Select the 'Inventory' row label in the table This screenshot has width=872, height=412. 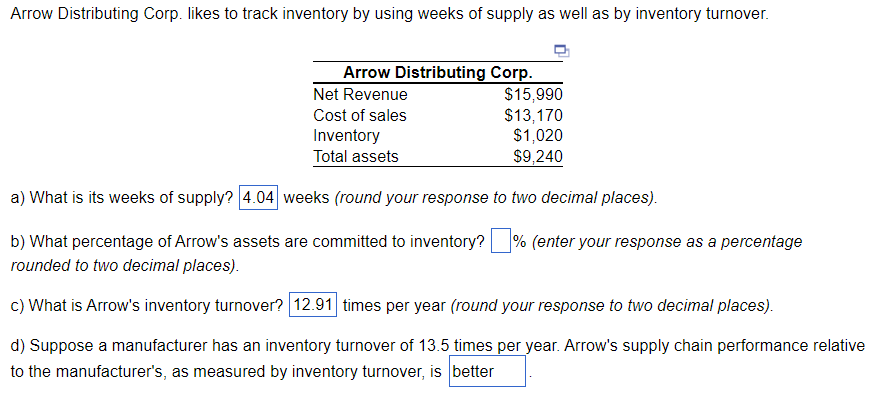[346, 135]
